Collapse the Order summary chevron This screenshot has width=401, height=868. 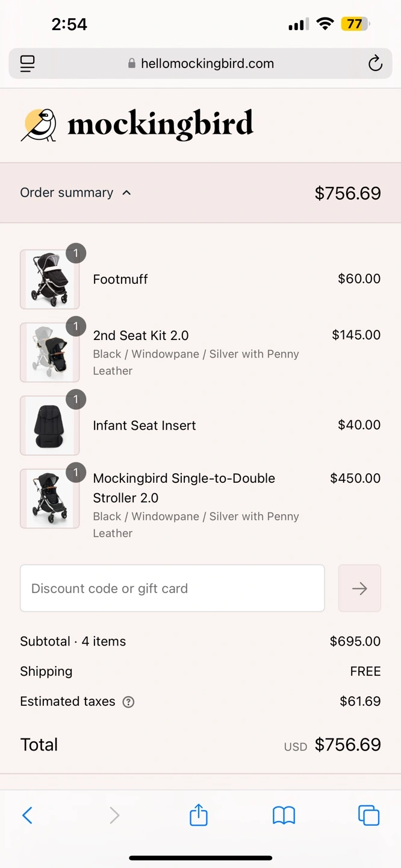(x=126, y=193)
